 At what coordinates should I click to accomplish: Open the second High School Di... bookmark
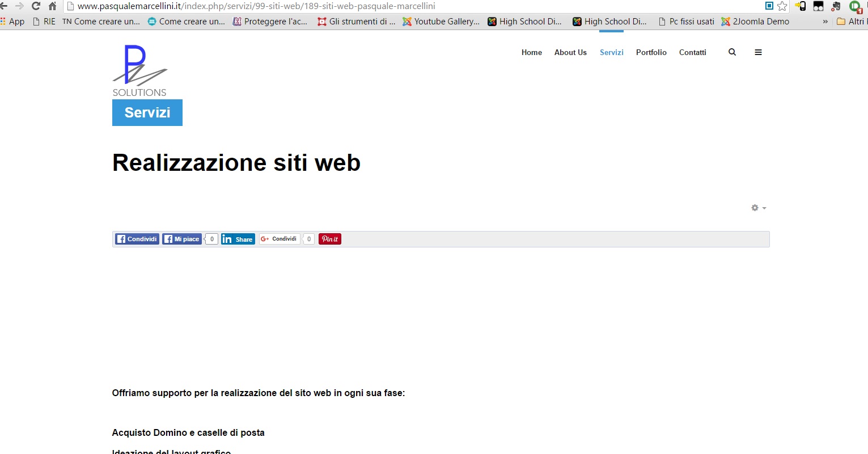pyautogui.click(x=610, y=22)
